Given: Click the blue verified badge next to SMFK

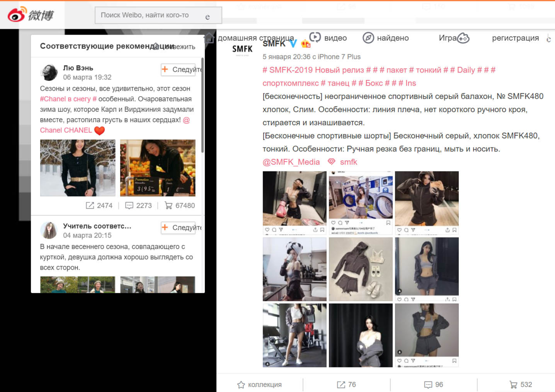Looking at the screenshot, I should tap(292, 43).
